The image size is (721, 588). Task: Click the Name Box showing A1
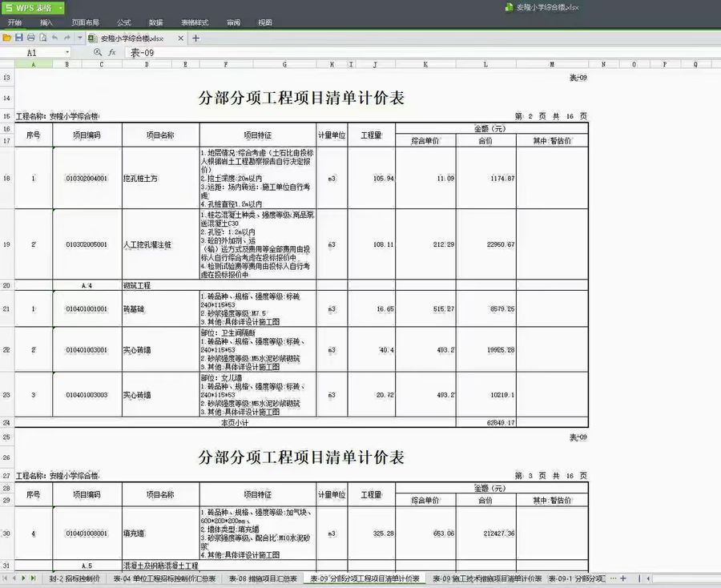32,52
